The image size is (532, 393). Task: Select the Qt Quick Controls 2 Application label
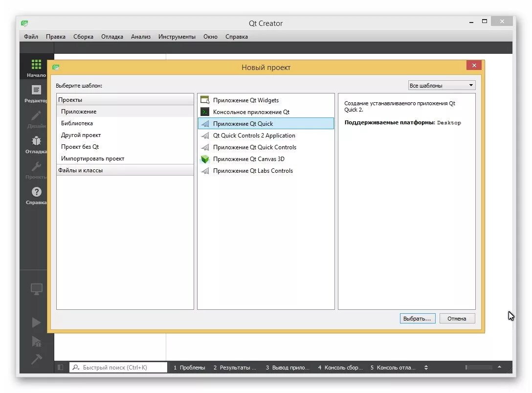click(254, 136)
